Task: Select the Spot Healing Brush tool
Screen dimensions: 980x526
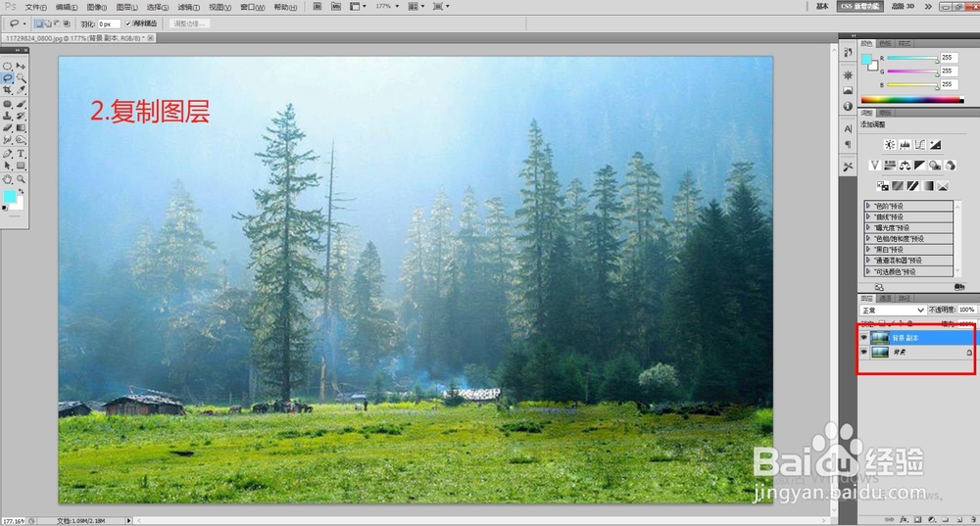Action: pos(8,104)
